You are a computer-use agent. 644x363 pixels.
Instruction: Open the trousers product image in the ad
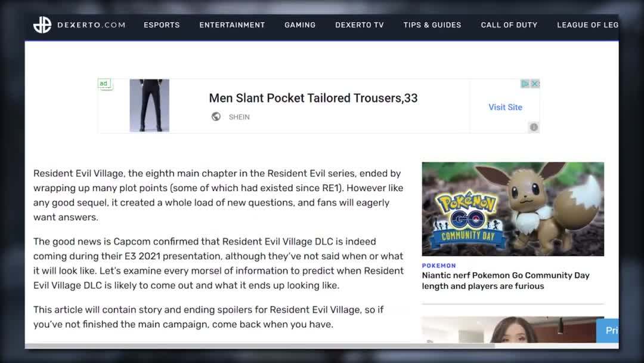point(150,106)
